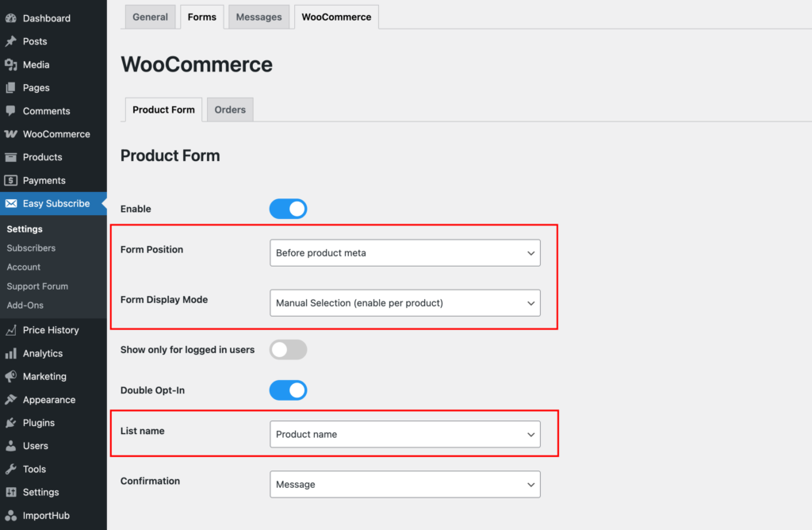Open the Form Position dropdown
Image resolution: width=812 pixels, height=530 pixels.
click(404, 253)
